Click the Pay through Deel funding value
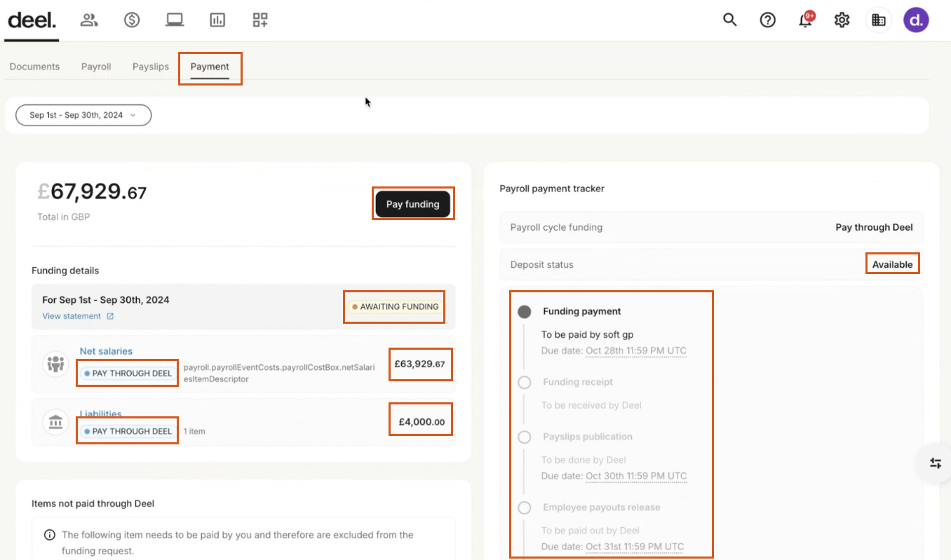The width and height of the screenshot is (951, 560). pos(874,227)
